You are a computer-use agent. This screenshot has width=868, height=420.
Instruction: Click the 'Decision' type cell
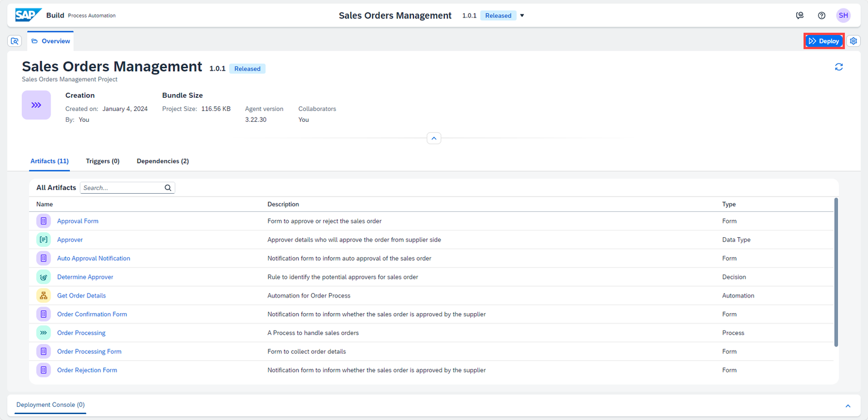[x=734, y=277]
